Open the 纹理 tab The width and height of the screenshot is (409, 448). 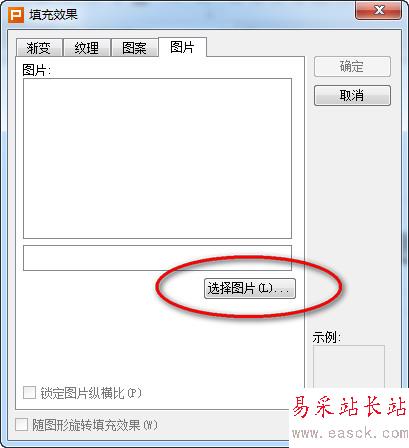coord(87,48)
